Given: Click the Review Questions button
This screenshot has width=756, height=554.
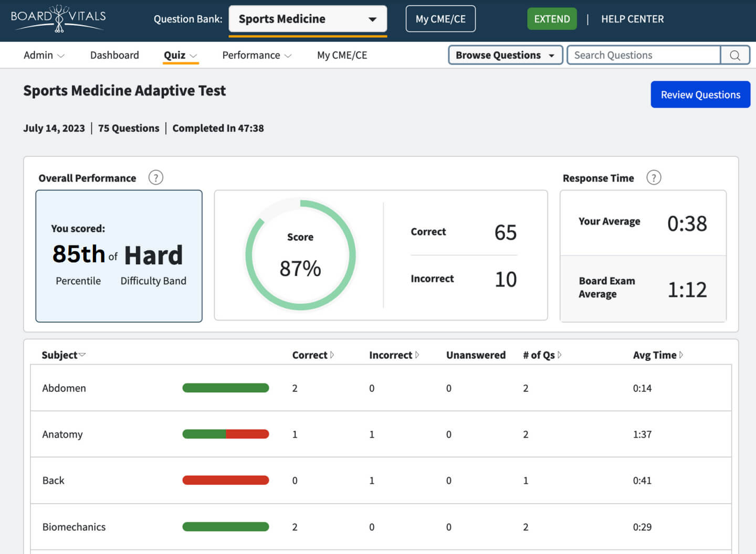Looking at the screenshot, I should click(700, 94).
